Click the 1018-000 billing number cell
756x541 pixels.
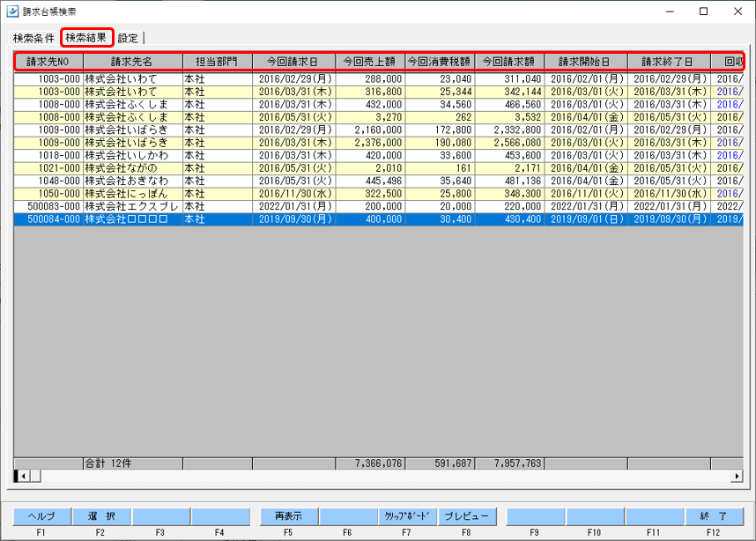pos(48,155)
